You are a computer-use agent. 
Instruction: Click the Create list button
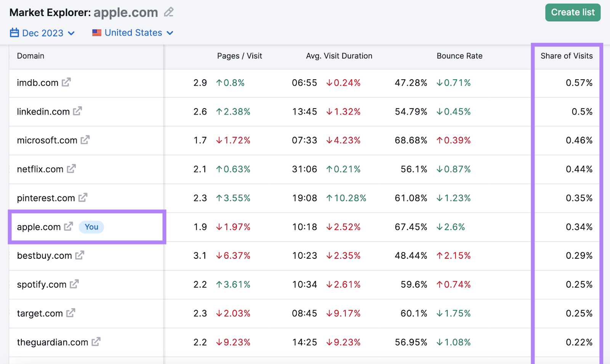pyautogui.click(x=573, y=13)
